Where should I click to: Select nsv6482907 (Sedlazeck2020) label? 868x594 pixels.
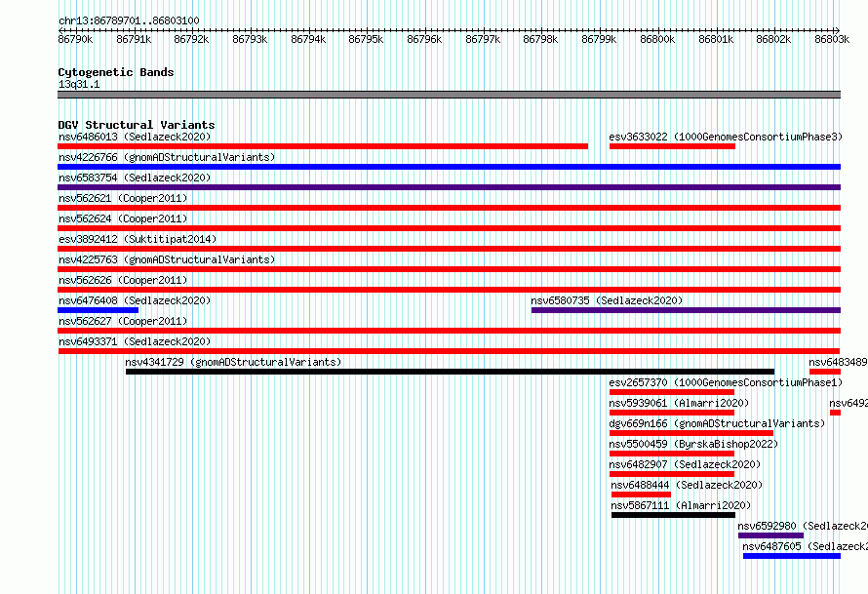click(x=685, y=464)
